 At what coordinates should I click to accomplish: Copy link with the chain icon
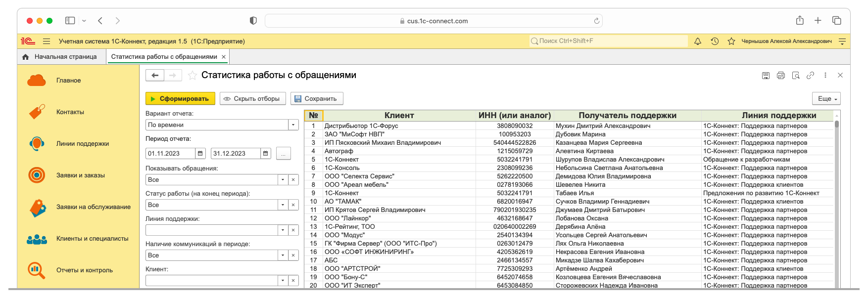[810, 76]
